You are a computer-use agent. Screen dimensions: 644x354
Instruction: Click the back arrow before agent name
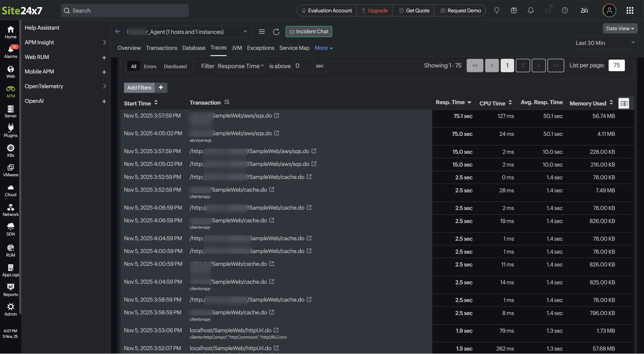(x=118, y=32)
